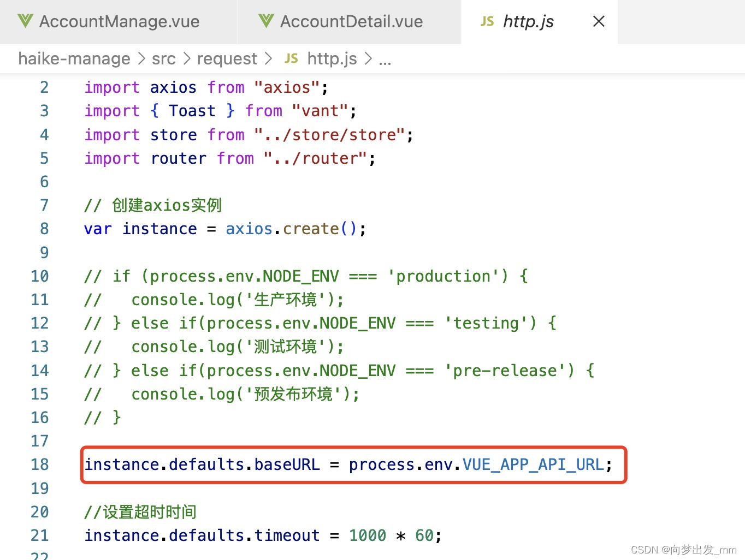Click the JS icon on the http.js tab
The image size is (745, 560).
(487, 21)
